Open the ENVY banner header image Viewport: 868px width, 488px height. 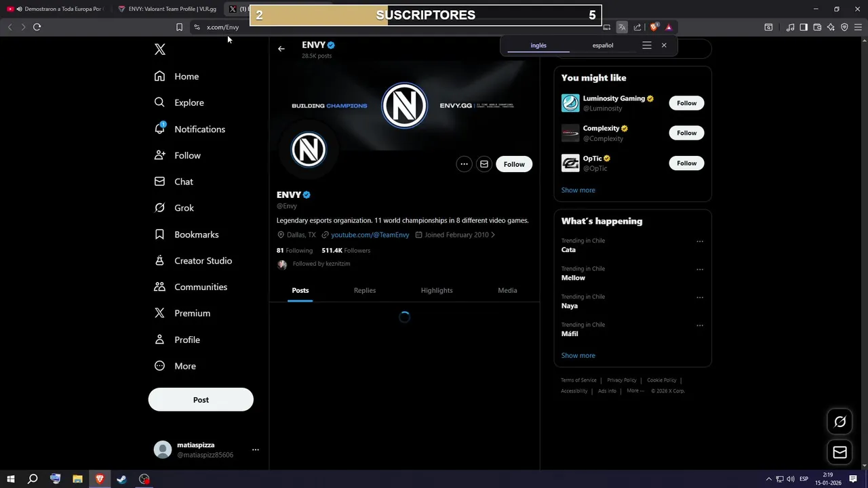(x=405, y=106)
